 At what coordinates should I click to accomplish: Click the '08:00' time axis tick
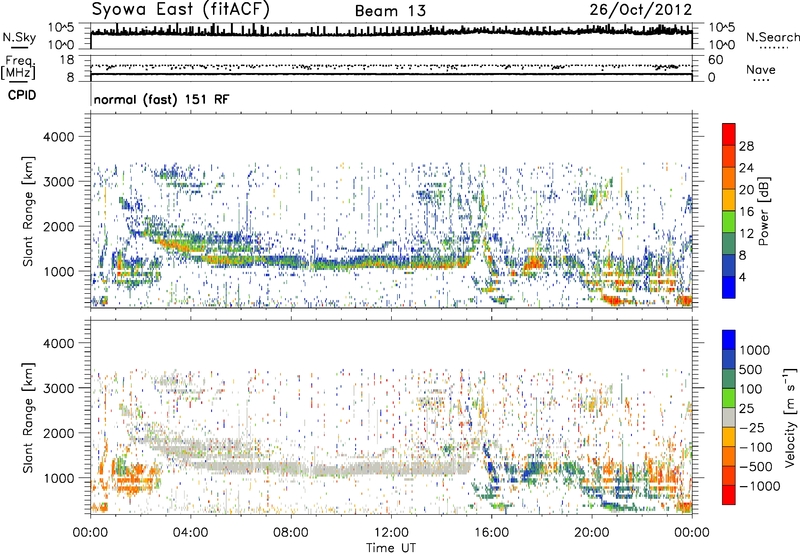(x=291, y=533)
